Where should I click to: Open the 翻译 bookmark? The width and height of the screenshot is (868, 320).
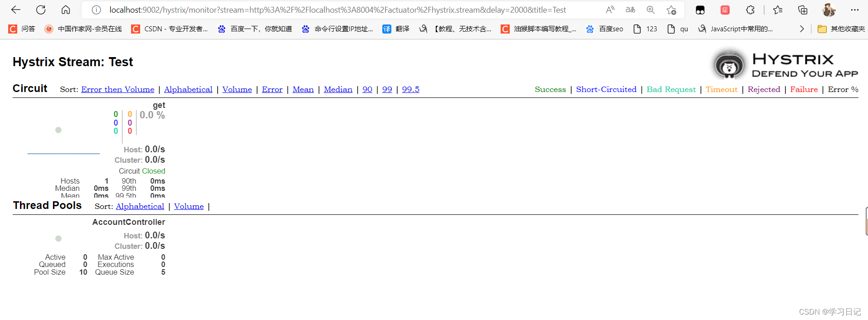pos(396,29)
